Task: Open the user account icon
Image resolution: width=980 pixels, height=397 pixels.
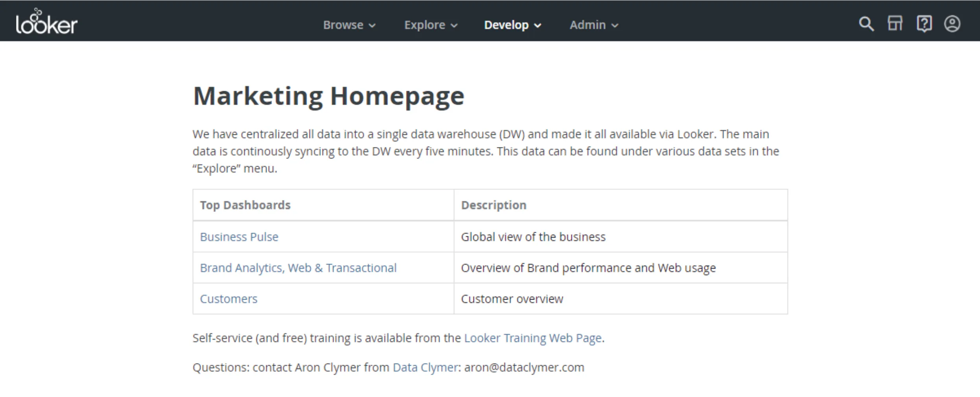Action: click(x=952, y=24)
